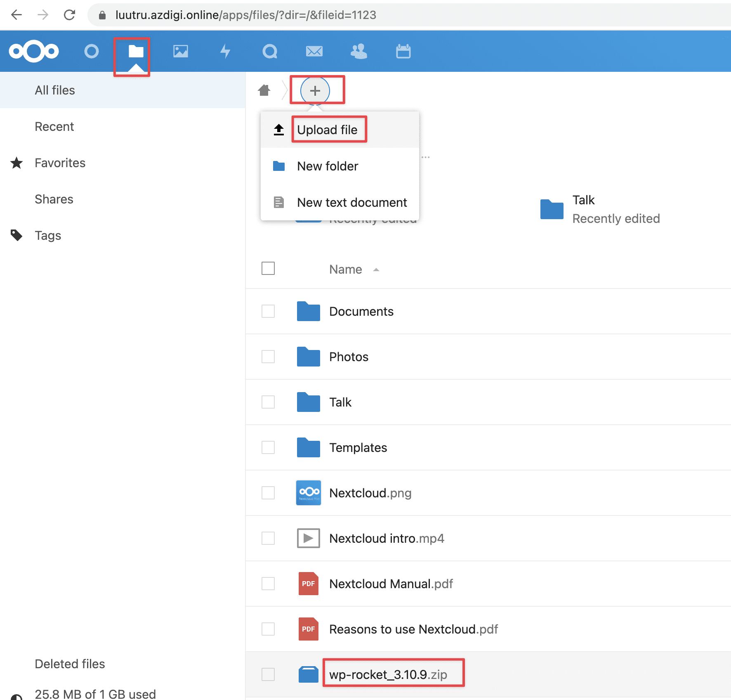731x700 pixels.
Task: Open the Nextcloud Dashboard circle icon
Action: click(91, 52)
